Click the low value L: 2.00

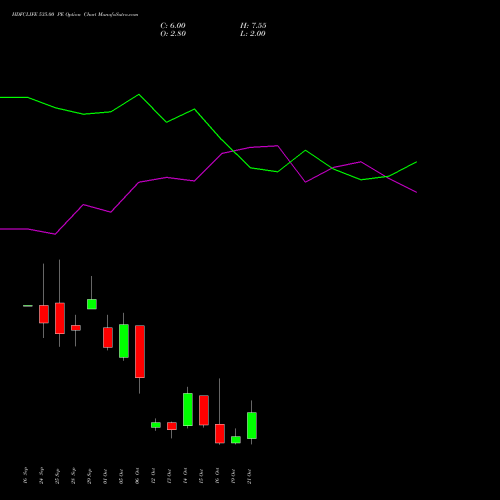pos(253,34)
